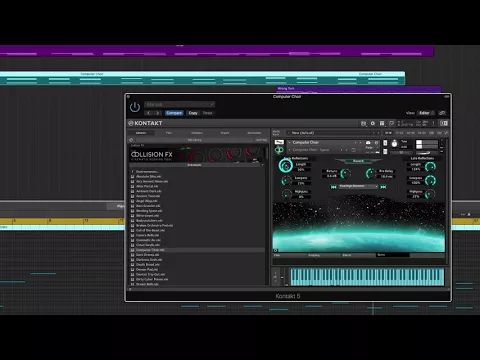Click the Paste button
The height and width of the screenshot is (360, 480).
(x=207, y=113)
